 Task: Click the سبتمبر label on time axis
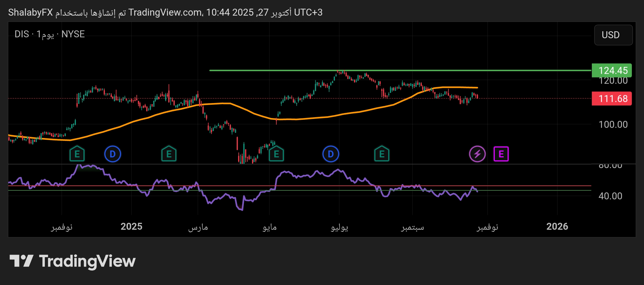412,227
